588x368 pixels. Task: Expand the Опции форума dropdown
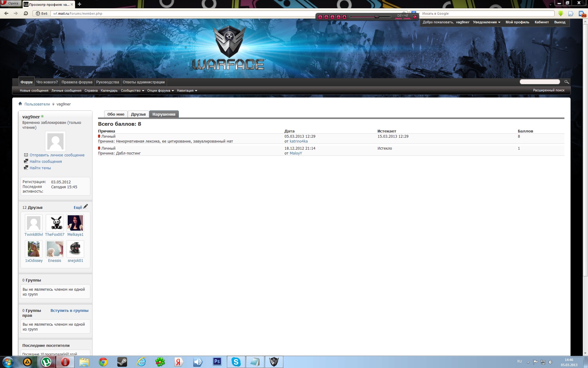pos(160,90)
